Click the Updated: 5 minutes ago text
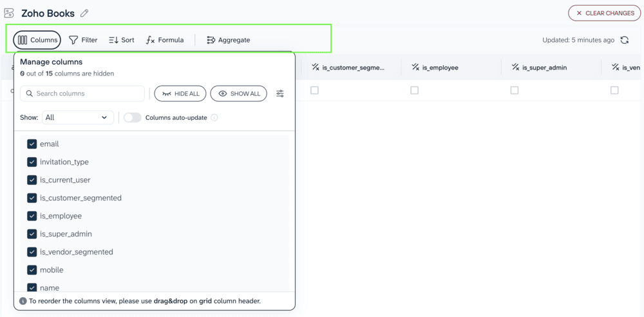This screenshot has width=644, height=317. pyautogui.click(x=578, y=40)
